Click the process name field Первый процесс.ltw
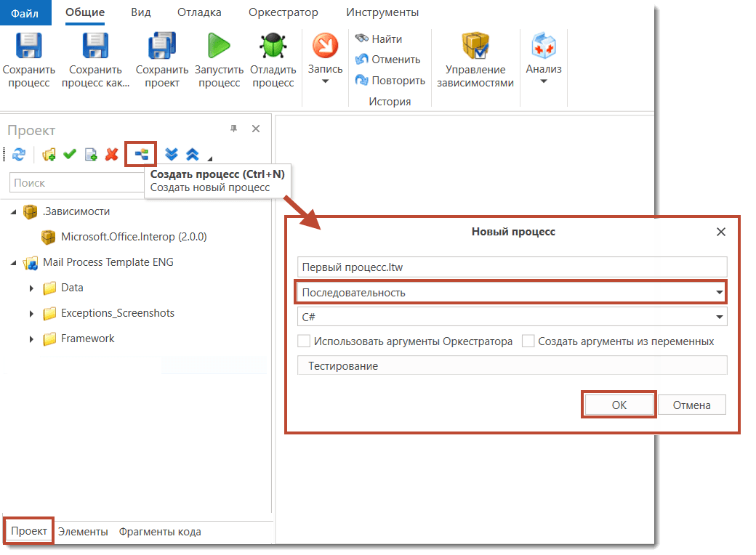Screen dimensions: 756x555 [512, 267]
